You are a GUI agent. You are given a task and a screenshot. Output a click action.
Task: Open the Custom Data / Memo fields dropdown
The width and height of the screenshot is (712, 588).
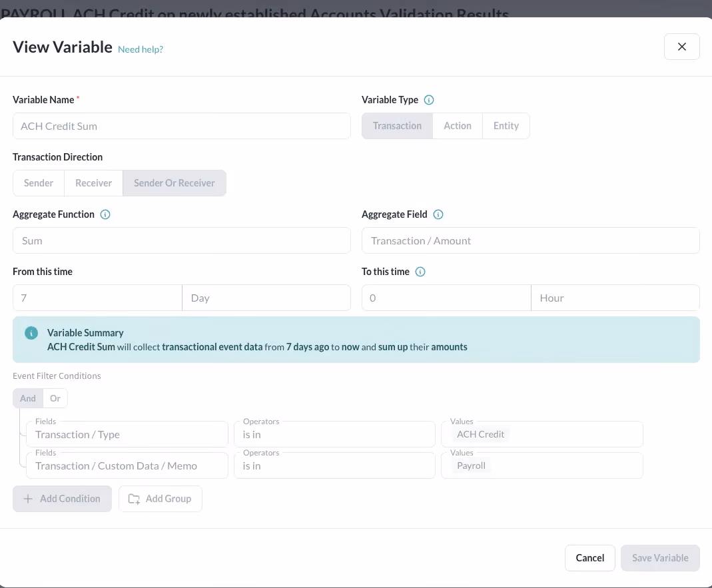pos(127,466)
